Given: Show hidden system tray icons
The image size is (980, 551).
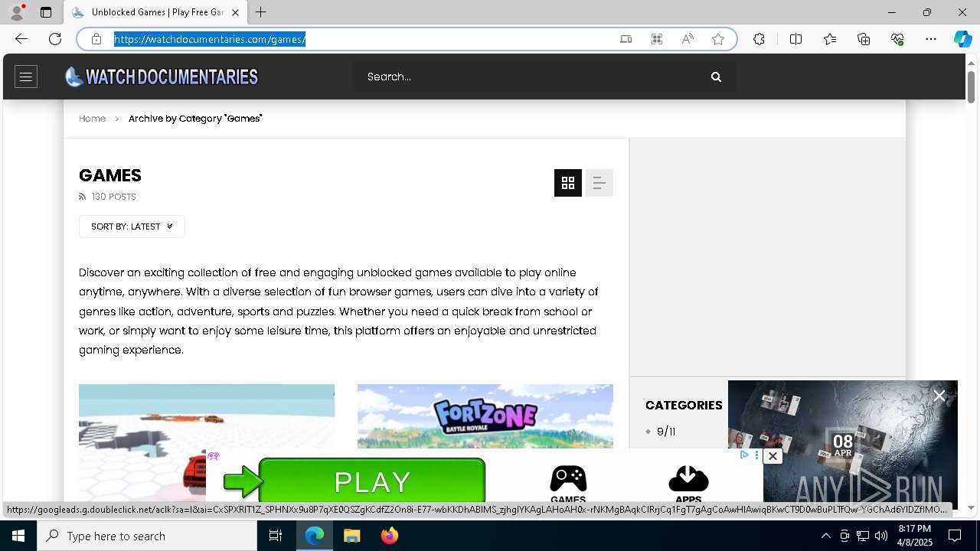Looking at the screenshot, I should [x=826, y=536].
